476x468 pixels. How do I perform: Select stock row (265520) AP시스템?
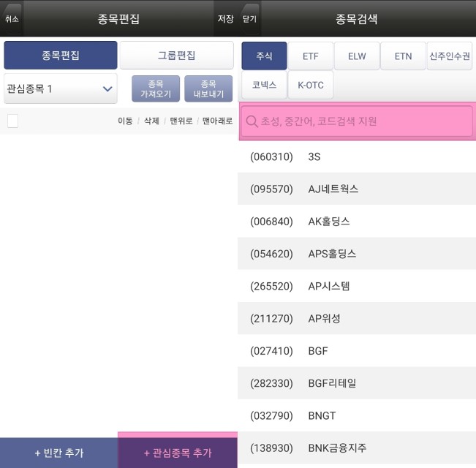[x=357, y=286]
